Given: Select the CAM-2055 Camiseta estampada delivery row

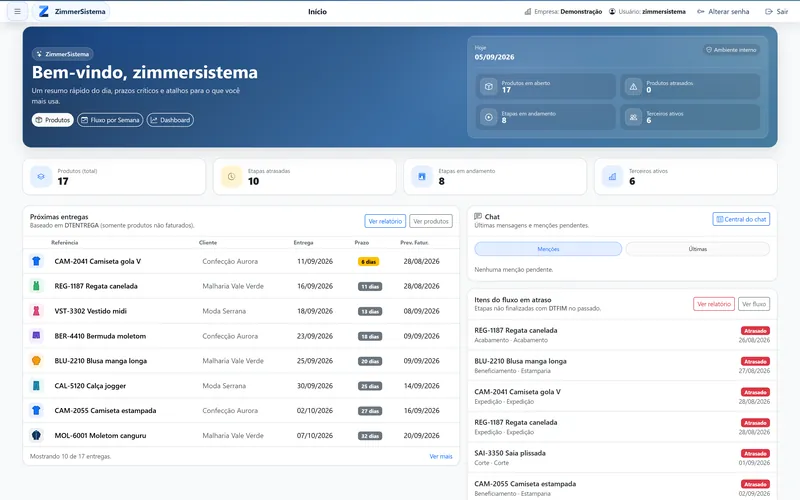Looking at the screenshot, I should pos(241,410).
